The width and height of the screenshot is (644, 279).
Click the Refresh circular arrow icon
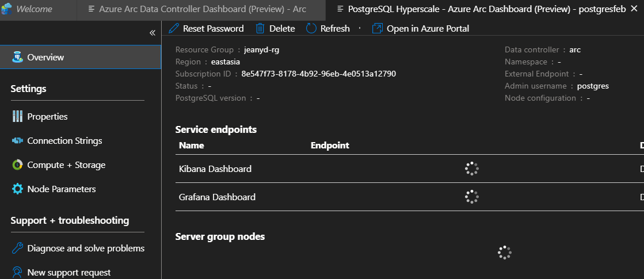point(311,28)
